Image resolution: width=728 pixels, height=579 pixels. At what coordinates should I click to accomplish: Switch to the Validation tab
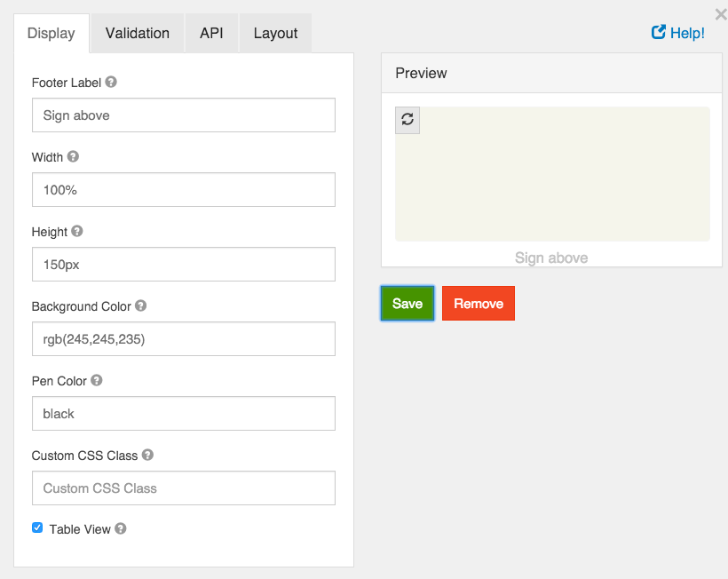click(138, 34)
